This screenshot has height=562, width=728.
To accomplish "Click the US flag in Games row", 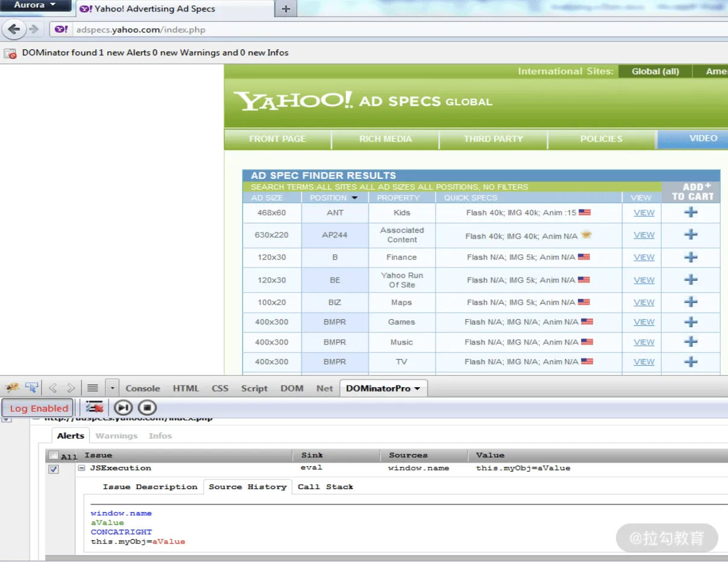I will (x=587, y=322).
